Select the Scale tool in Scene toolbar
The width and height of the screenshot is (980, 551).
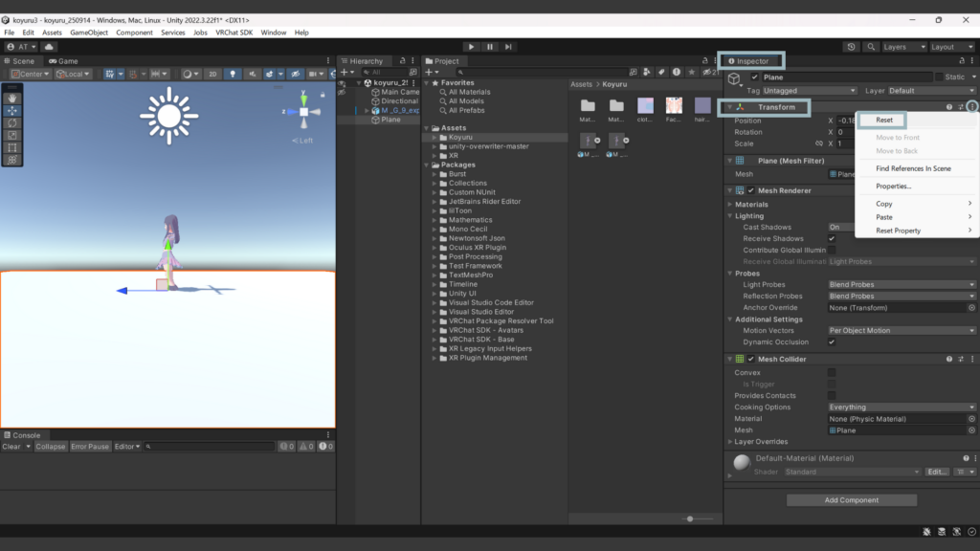(x=12, y=135)
